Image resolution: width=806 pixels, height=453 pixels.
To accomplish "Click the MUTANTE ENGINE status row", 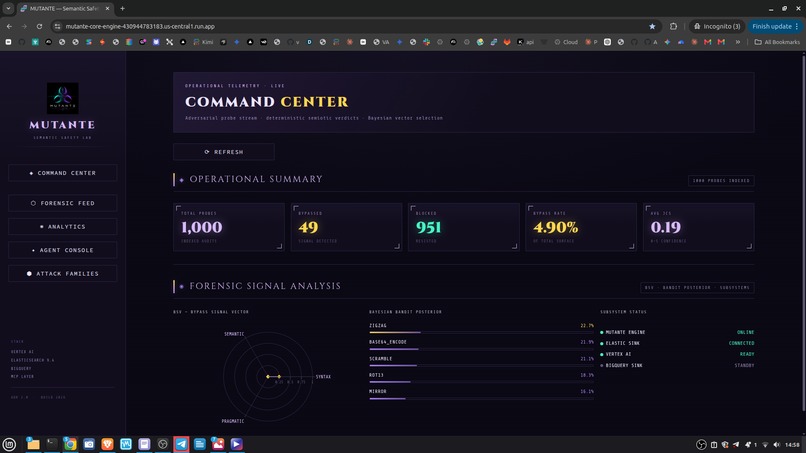I will pyautogui.click(x=677, y=332).
